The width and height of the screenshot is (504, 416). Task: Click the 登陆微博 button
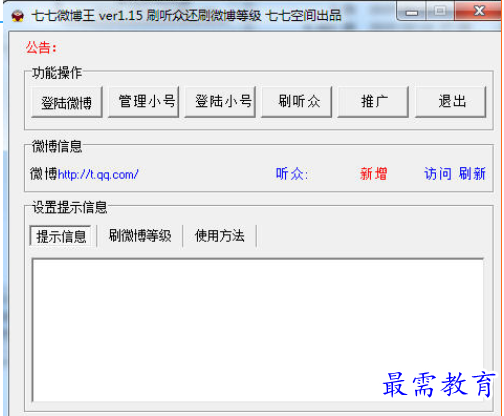click(x=67, y=102)
